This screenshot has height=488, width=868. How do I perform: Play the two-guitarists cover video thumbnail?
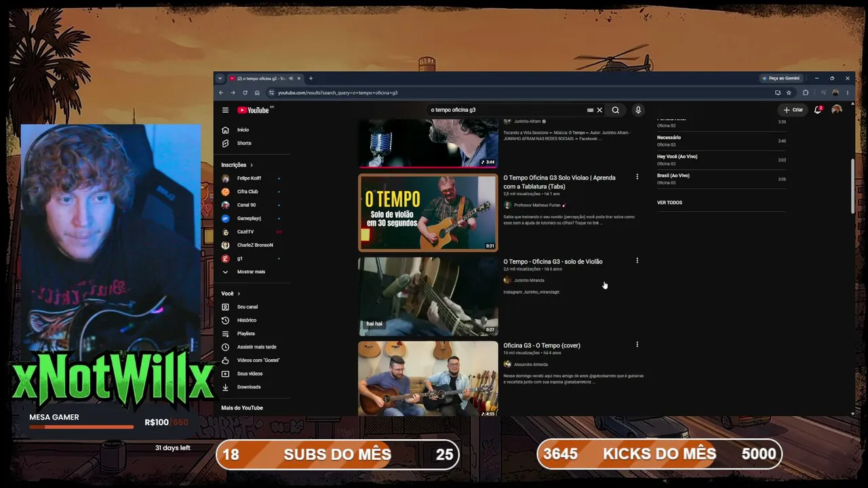click(428, 379)
